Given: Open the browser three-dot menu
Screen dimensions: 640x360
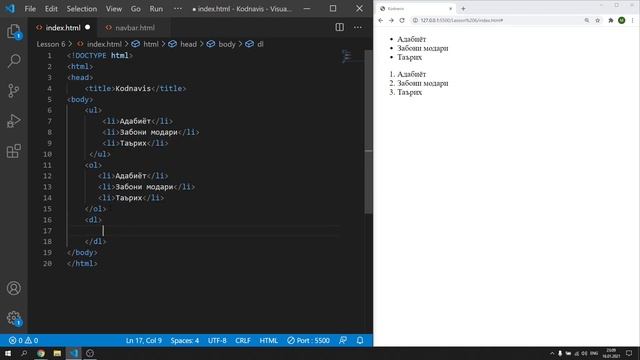Looking at the screenshot, I should pos(633,20).
